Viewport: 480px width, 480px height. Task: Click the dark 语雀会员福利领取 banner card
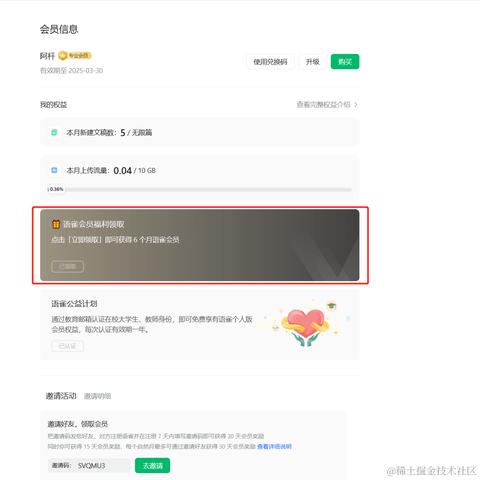point(200,245)
